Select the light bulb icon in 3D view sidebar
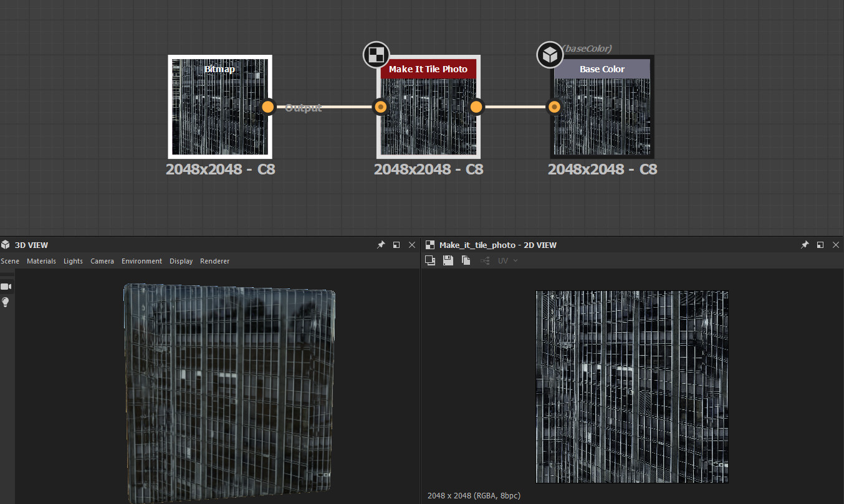 6,302
